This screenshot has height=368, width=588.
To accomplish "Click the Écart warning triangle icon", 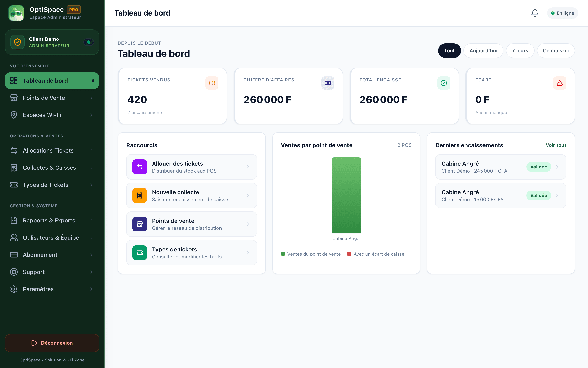I will (560, 83).
